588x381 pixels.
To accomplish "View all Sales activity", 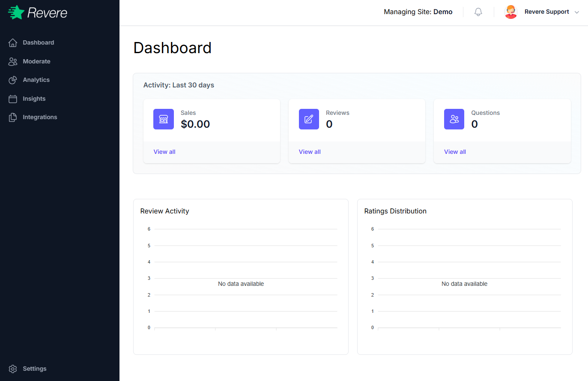I will click(164, 152).
